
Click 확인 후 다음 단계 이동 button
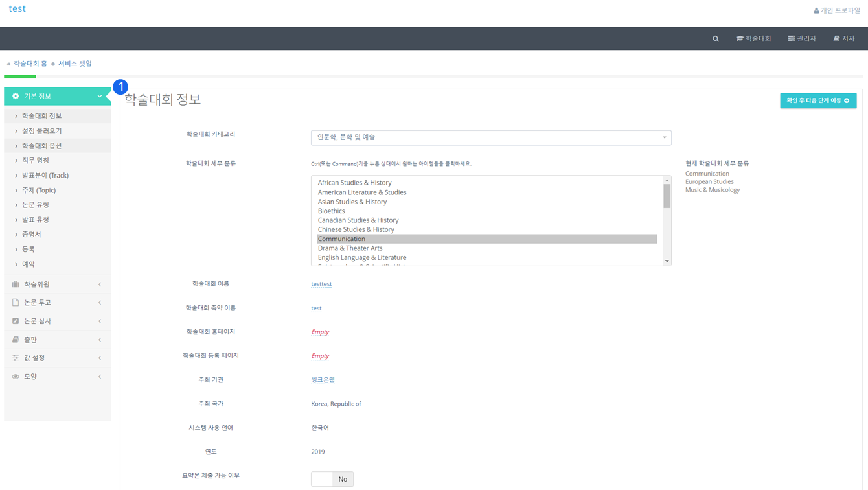[818, 100]
